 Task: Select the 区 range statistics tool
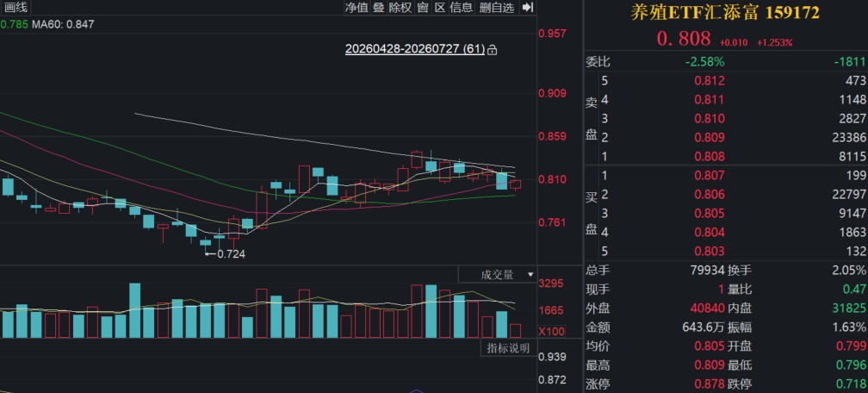point(440,7)
